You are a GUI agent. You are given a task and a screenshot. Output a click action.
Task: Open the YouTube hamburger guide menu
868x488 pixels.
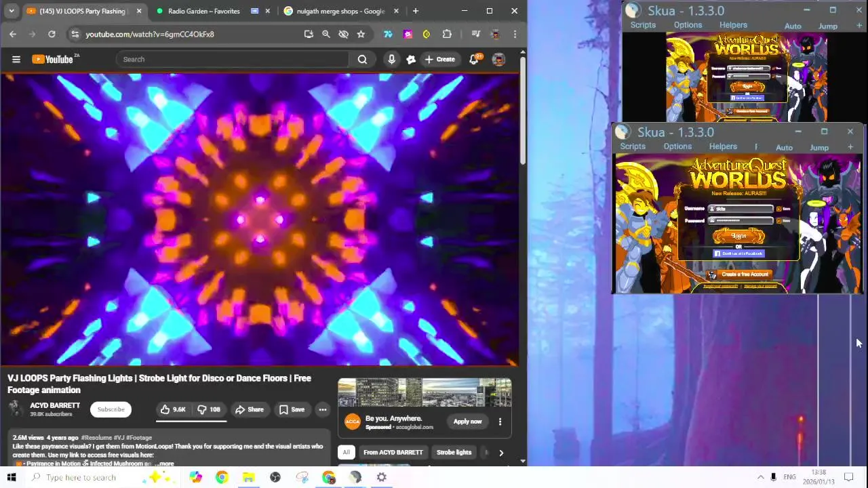click(x=16, y=59)
